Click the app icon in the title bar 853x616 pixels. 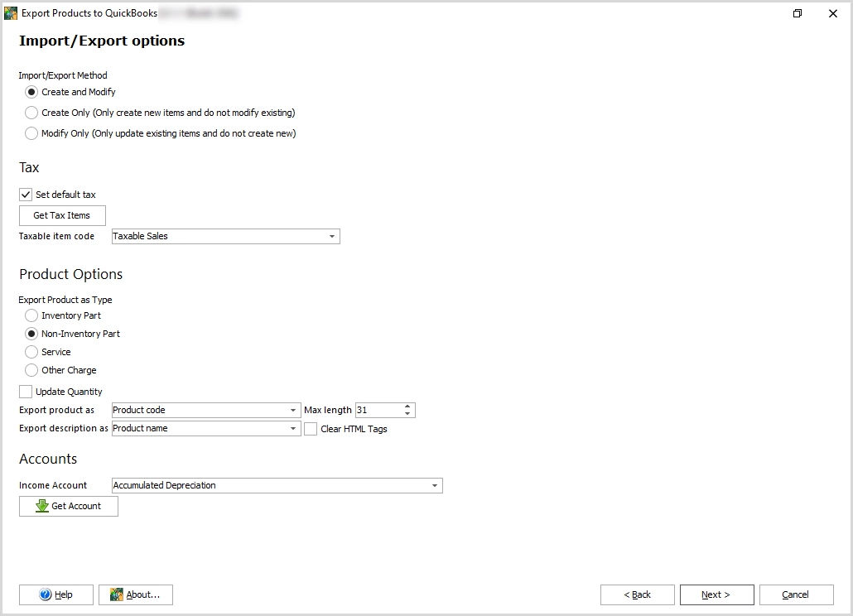click(10, 13)
